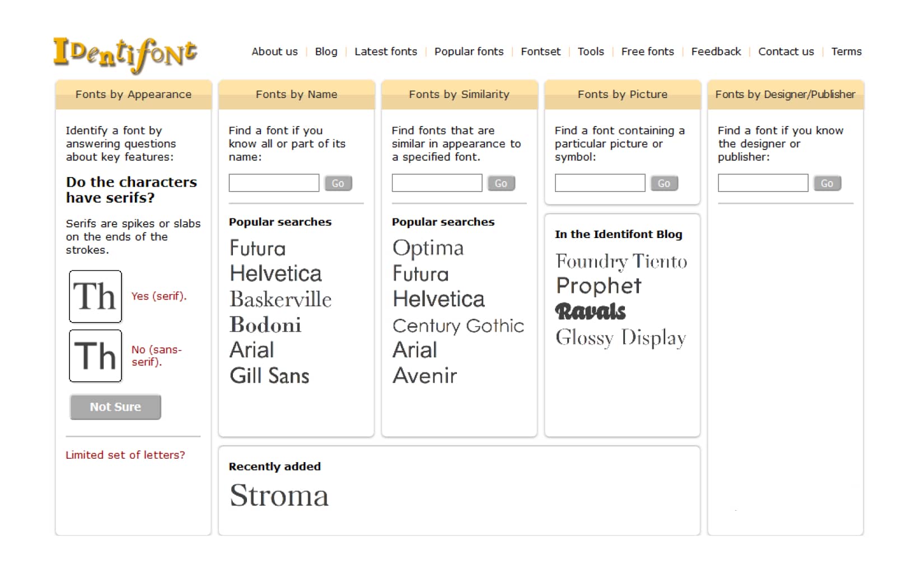Open the Contact us page

[786, 52]
